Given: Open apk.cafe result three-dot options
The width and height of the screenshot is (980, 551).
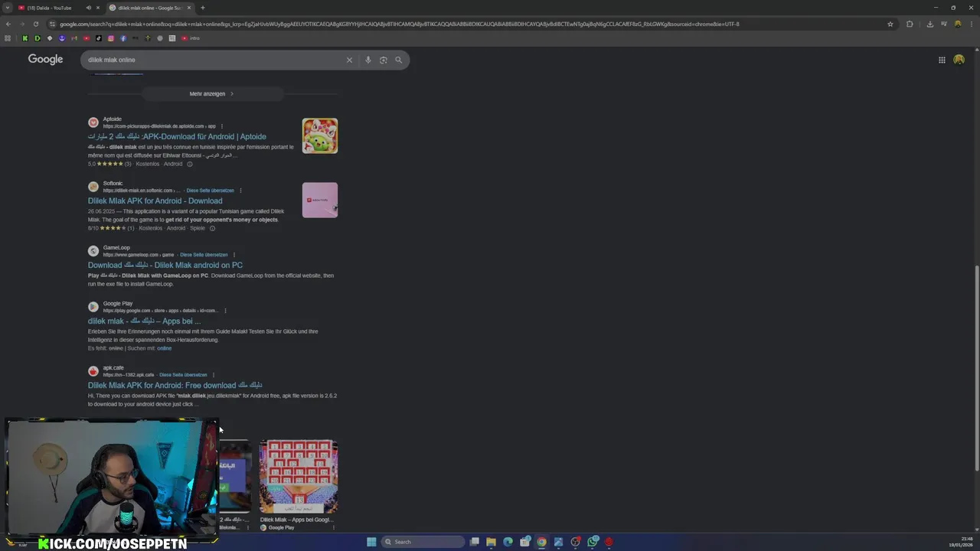Looking at the screenshot, I should tap(214, 375).
